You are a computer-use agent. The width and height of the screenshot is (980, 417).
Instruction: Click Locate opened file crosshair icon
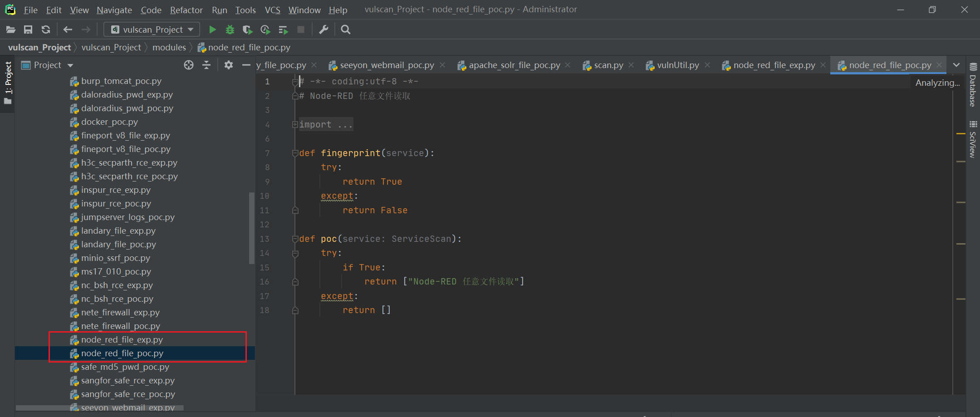pyautogui.click(x=189, y=65)
